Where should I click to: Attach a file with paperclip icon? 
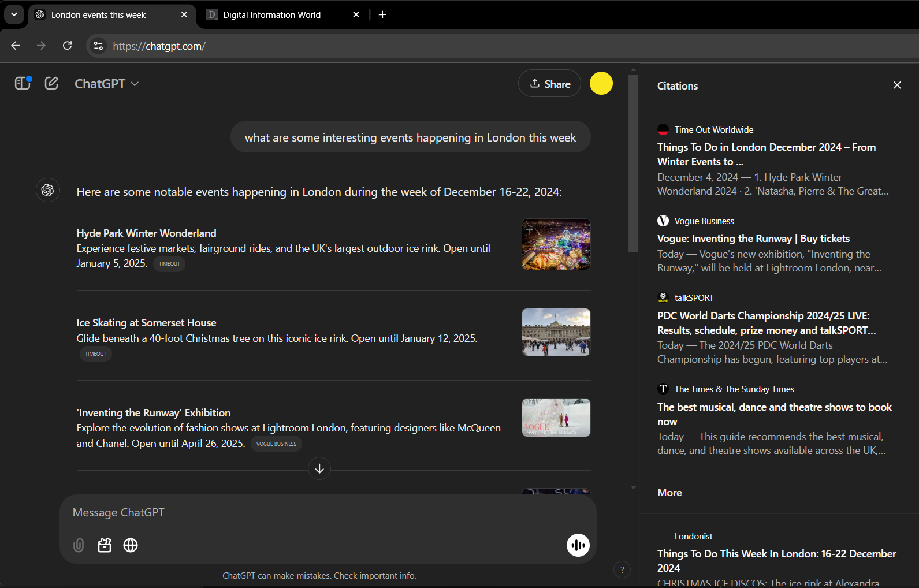coord(79,545)
